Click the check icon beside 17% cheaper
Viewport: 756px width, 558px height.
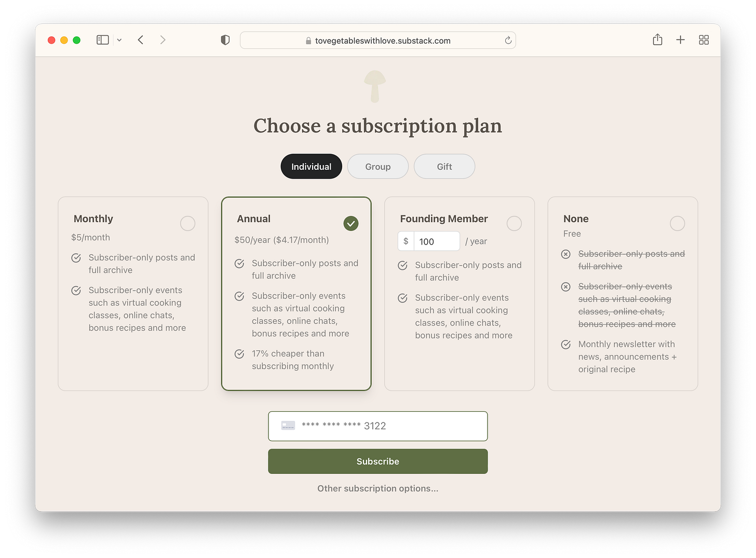pos(239,354)
